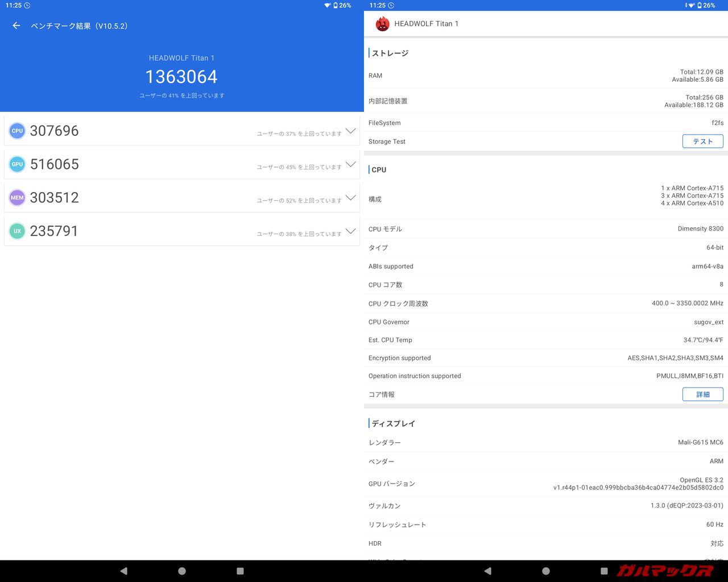Expand the CPU score 307696 details
728x582 pixels.
click(x=350, y=131)
